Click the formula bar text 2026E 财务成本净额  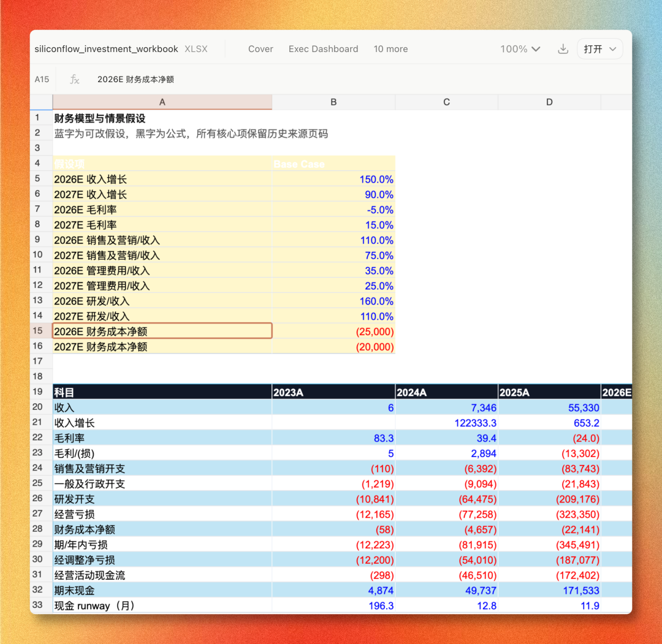(135, 79)
